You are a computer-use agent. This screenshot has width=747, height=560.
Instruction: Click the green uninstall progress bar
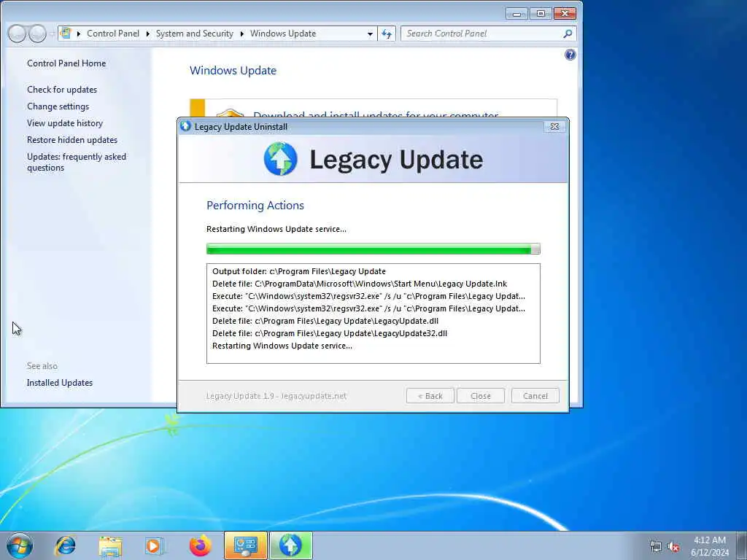373,249
